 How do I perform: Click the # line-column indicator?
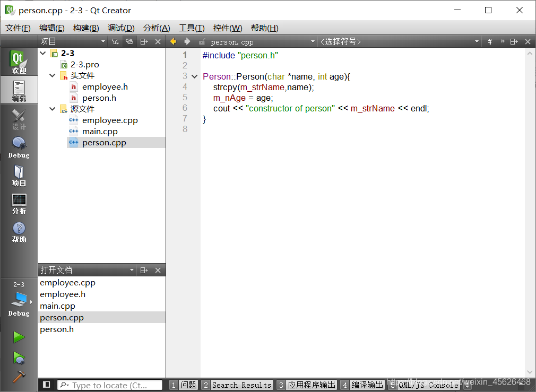490,42
